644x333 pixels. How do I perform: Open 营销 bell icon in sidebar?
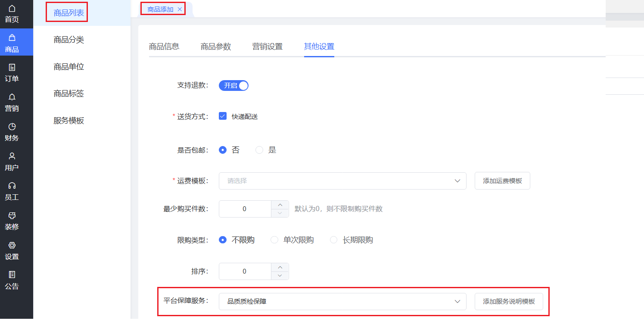(x=12, y=97)
